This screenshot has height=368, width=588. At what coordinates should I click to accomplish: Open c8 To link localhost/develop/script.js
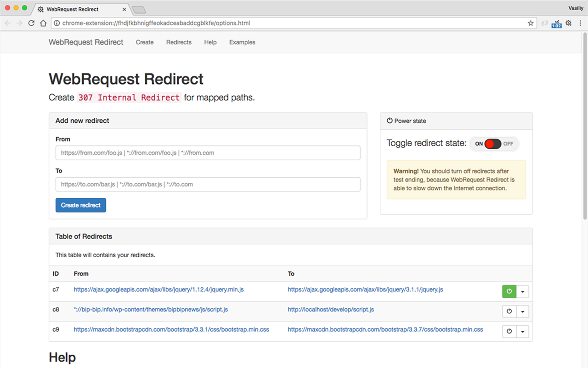coord(331,310)
